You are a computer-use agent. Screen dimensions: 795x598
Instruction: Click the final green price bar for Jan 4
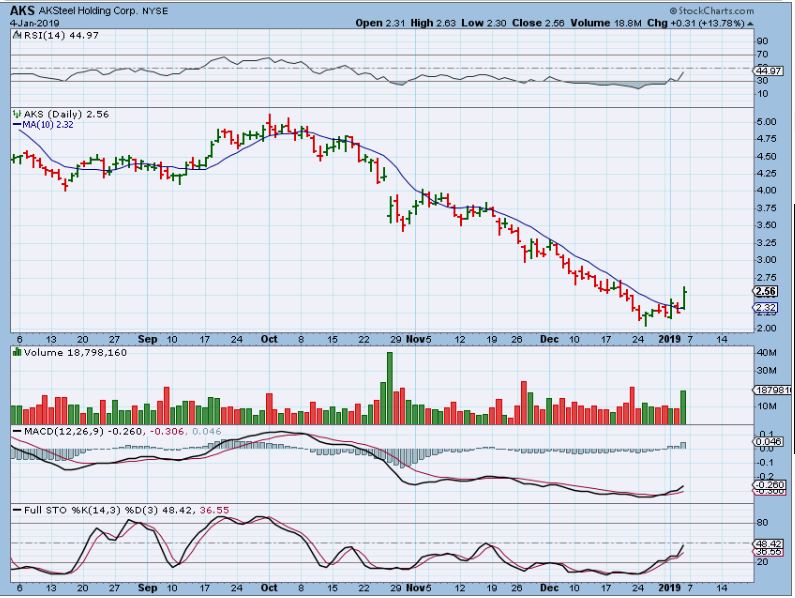(684, 297)
